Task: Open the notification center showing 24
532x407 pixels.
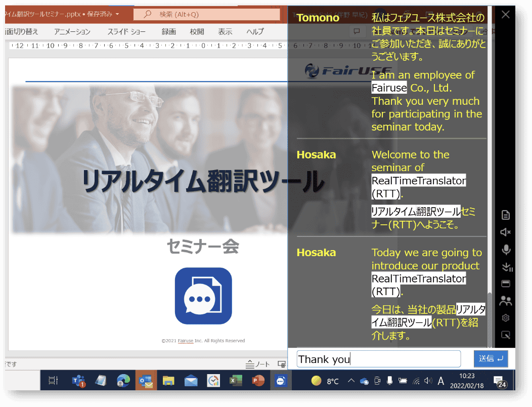Action: [x=500, y=382]
